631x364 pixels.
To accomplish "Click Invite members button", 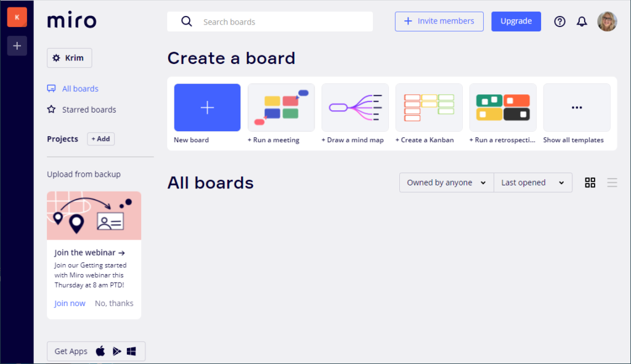I will click(x=439, y=22).
